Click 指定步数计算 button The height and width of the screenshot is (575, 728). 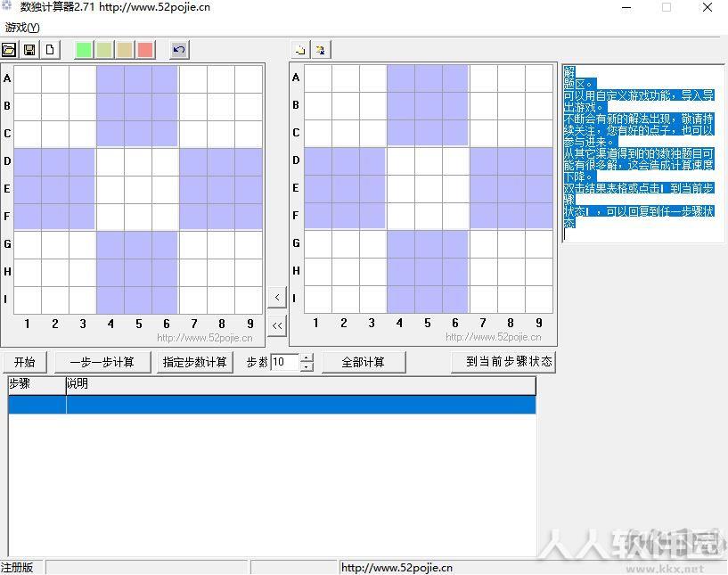pyautogui.click(x=194, y=362)
